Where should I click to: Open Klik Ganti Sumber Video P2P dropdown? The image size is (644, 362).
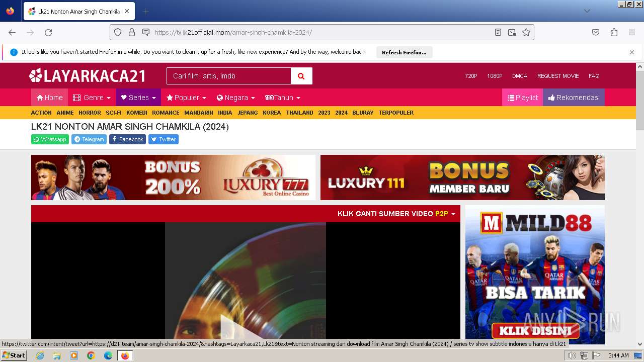coord(396,214)
